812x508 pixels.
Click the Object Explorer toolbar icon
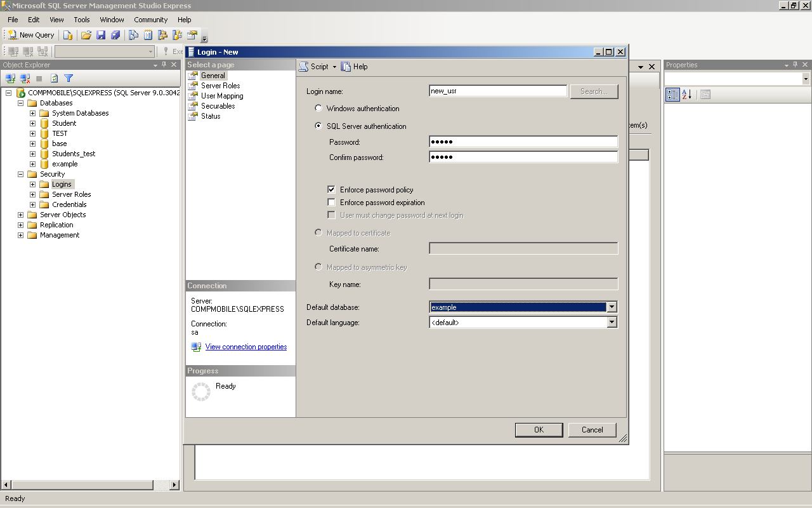162,35
